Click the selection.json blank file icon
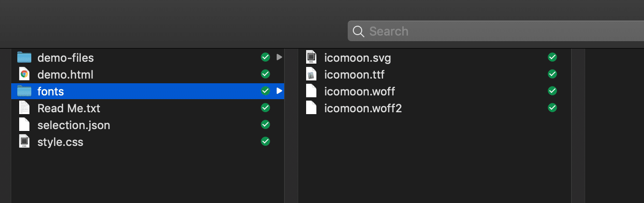644x203 pixels. coord(24,125)
